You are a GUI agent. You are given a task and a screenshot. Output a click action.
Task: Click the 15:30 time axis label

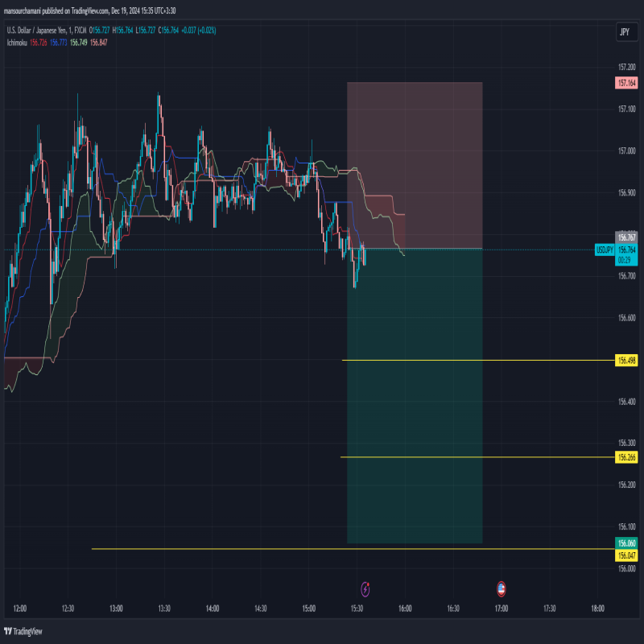pos(357,609)
